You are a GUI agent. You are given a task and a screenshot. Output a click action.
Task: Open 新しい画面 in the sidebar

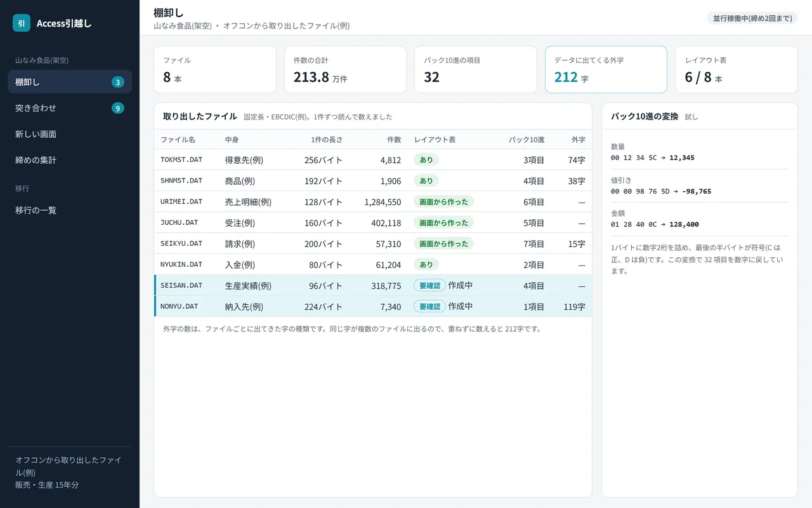click(x=70, y=134)
